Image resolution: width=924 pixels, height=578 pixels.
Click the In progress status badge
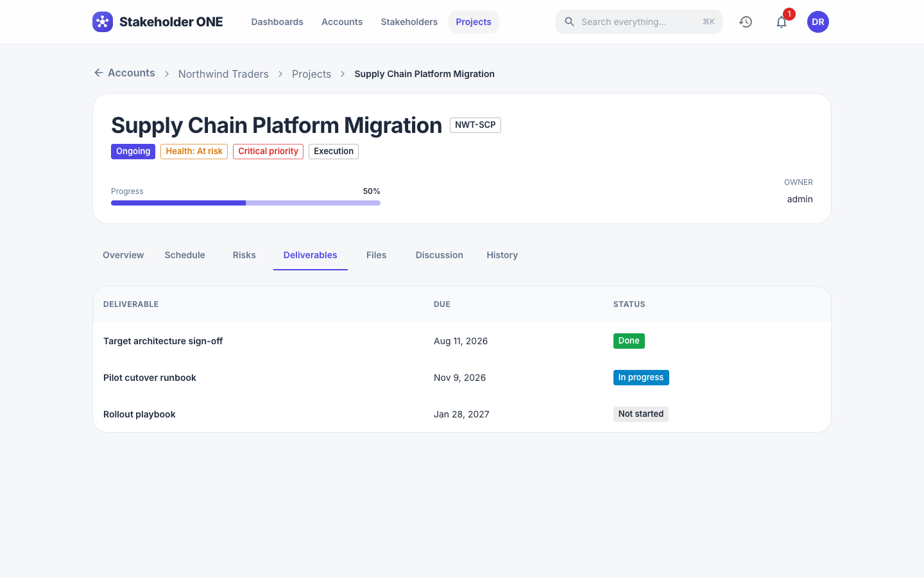click(x=641, y=378)
